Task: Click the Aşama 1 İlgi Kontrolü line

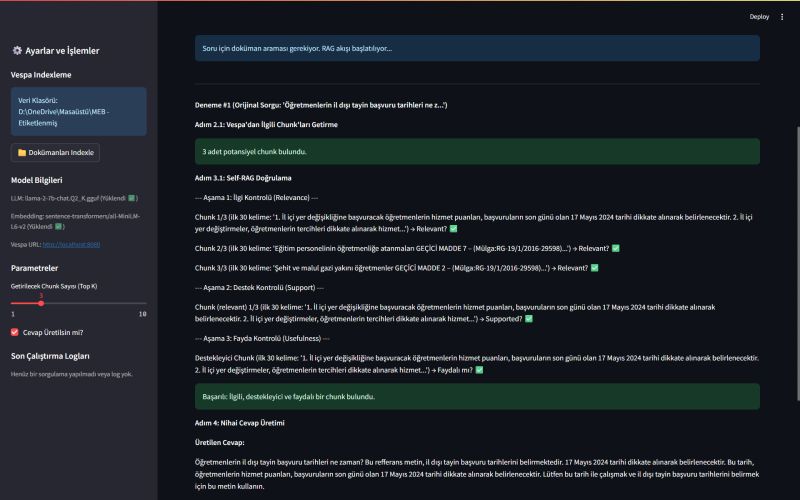Action: tap(256, 197)
